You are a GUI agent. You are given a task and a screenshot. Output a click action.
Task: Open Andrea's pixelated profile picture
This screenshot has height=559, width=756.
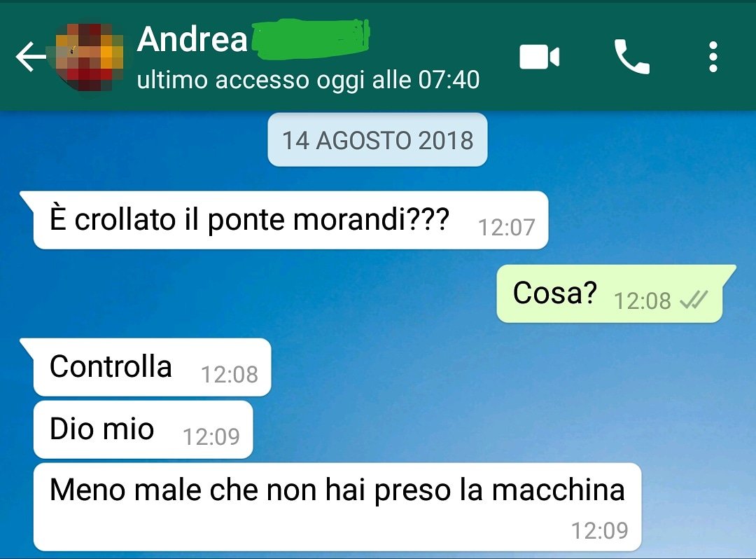[x=90, y=57]
